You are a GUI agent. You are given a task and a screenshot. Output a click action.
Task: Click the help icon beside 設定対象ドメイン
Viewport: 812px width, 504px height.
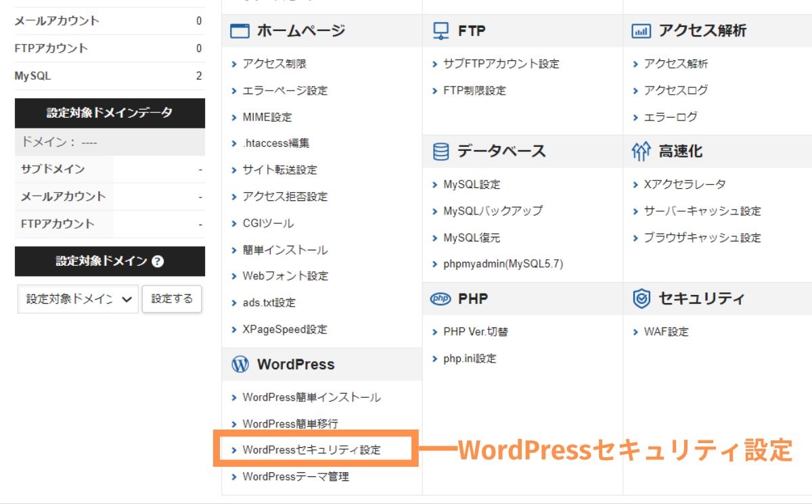(x=158, y=262)
